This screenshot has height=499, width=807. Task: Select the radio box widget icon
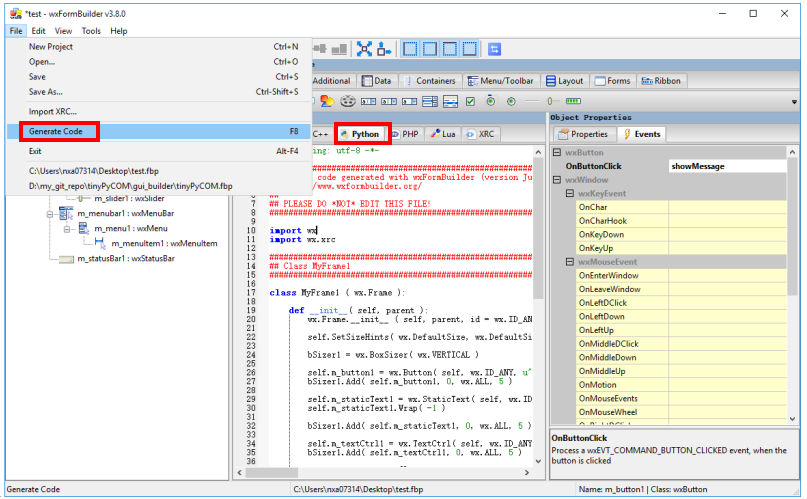491,101
